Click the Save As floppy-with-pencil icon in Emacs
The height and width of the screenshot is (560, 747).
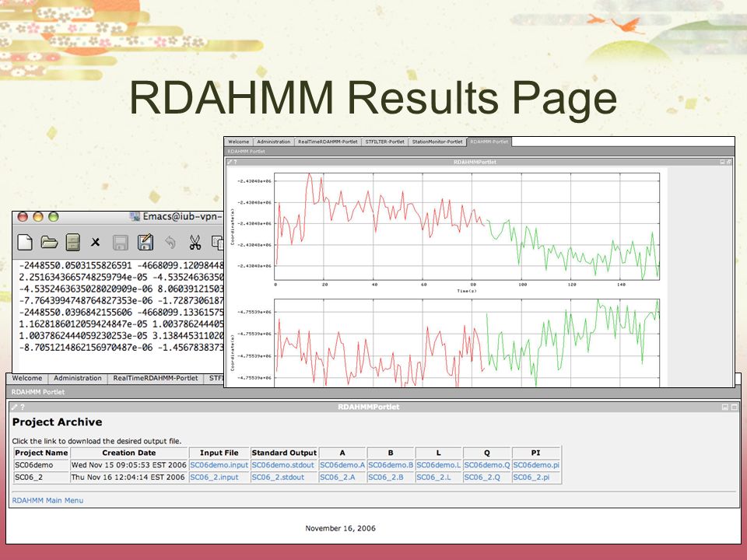146,242
